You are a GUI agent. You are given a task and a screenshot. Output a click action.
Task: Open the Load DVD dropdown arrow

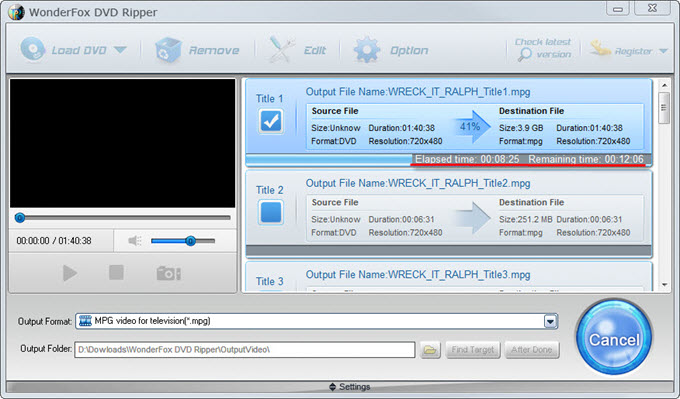(x=120, y=50)
